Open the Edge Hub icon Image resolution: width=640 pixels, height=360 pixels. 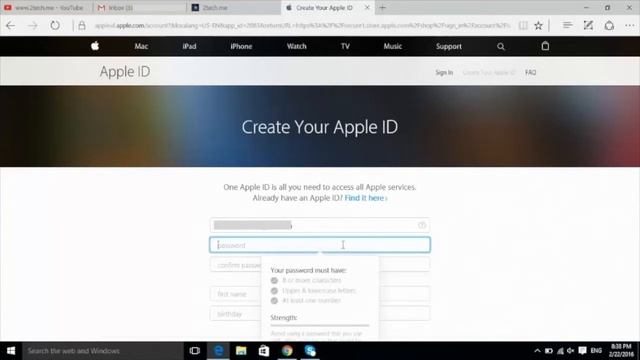click(x=567, y=26)
